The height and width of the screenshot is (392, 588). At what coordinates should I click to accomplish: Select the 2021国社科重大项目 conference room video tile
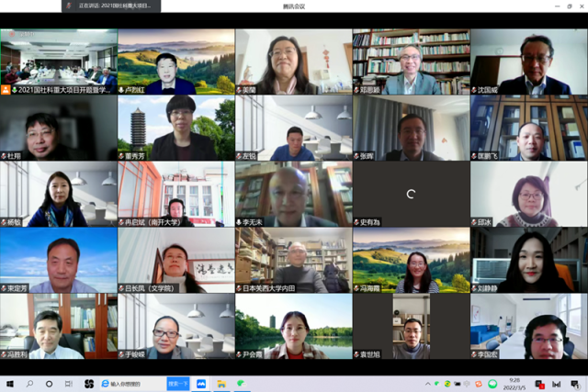coord(59,62)
